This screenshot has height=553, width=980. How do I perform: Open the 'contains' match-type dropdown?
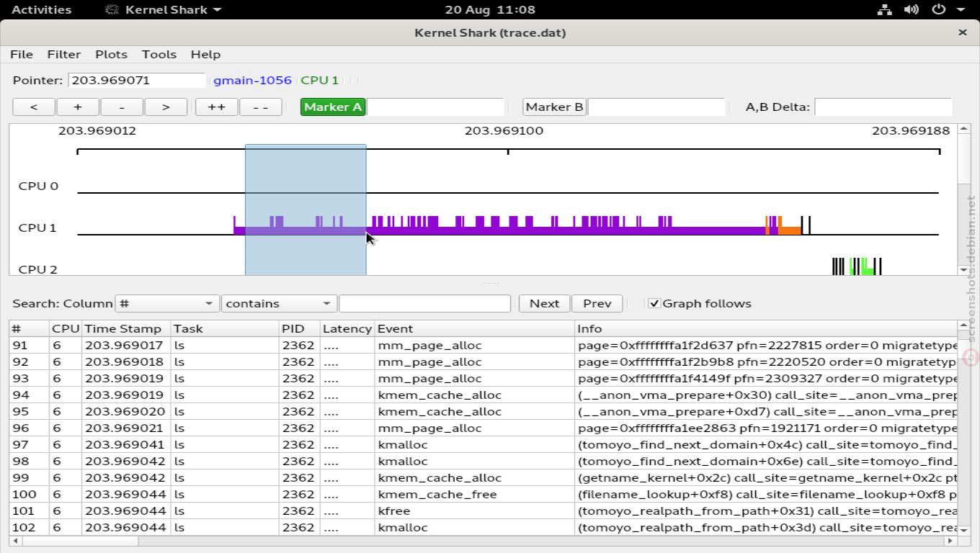[279, 303]
